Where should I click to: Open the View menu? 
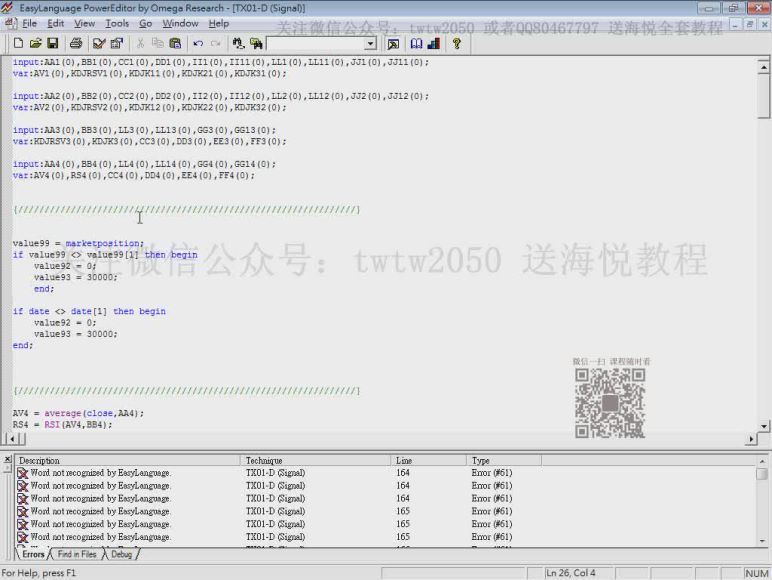click(84, 24)
